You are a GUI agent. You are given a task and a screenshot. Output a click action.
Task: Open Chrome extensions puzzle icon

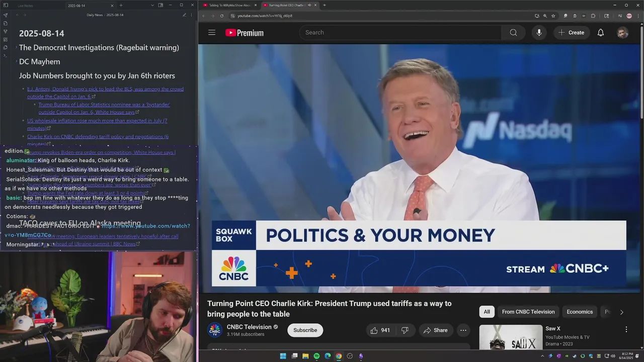(593, 16)
